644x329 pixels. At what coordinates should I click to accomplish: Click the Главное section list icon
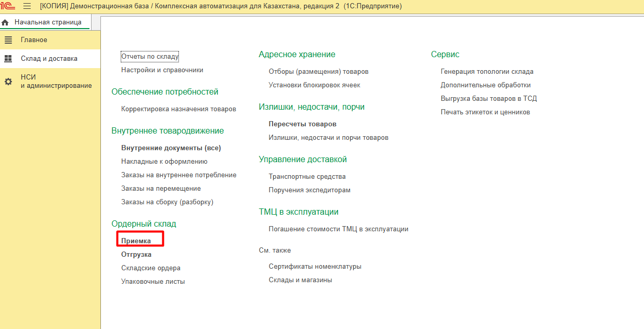(8, 40)
